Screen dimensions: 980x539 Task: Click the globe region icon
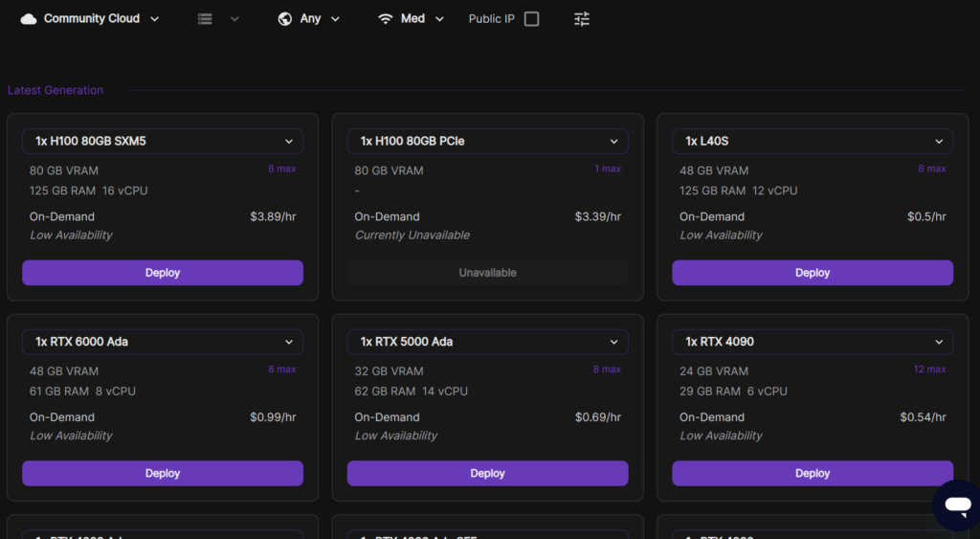click(x=284, y=19)
